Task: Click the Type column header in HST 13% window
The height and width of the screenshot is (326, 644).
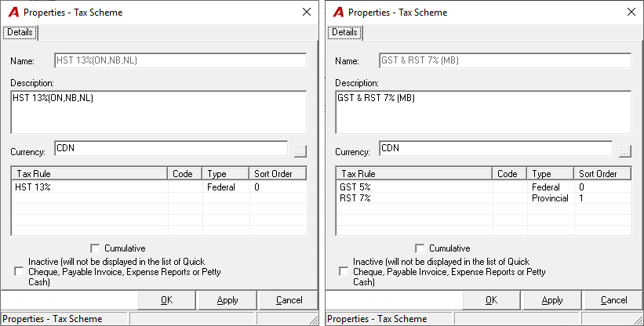Action: tap(226, 174)
